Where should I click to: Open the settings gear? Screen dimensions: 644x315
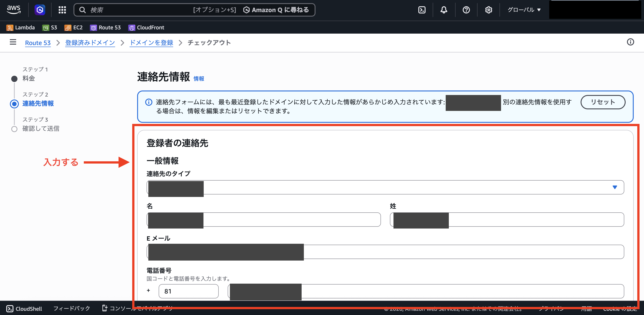click(489, 10)
